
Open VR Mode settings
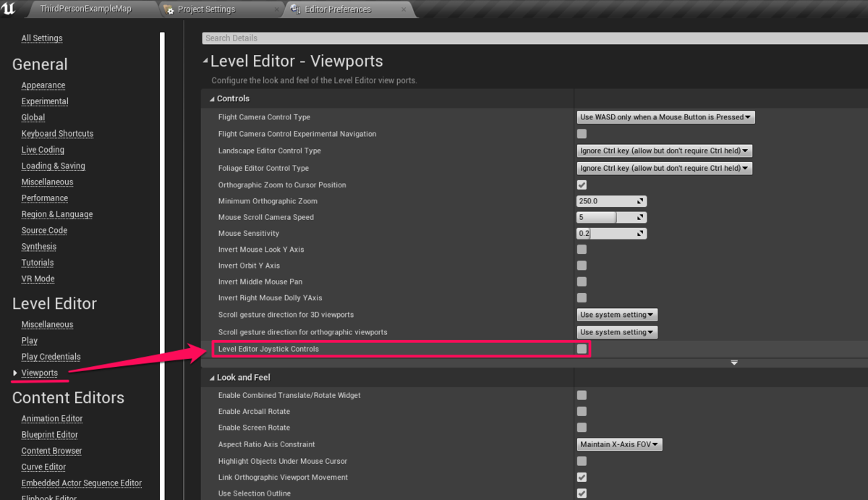pyautogui.click(x=38, y=279)
